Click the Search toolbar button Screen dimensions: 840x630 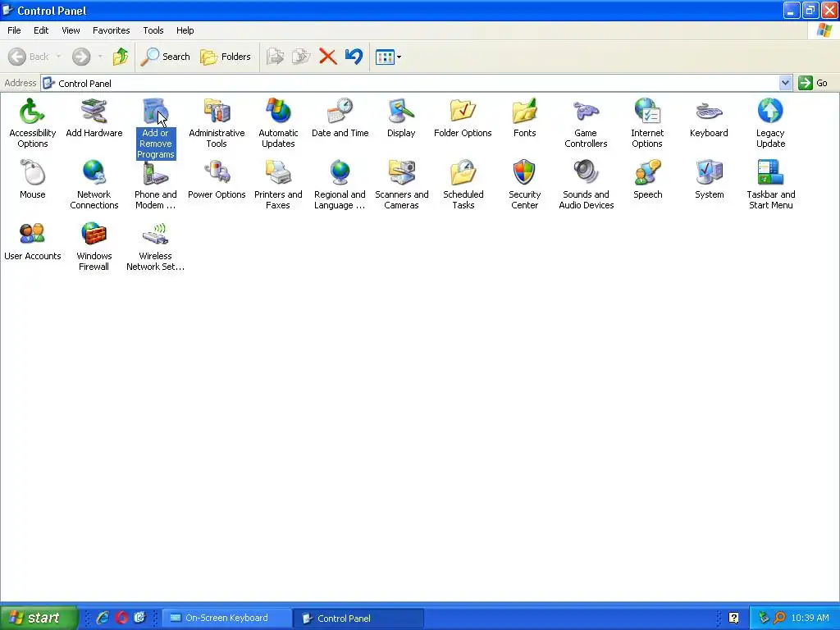point(165,57)
